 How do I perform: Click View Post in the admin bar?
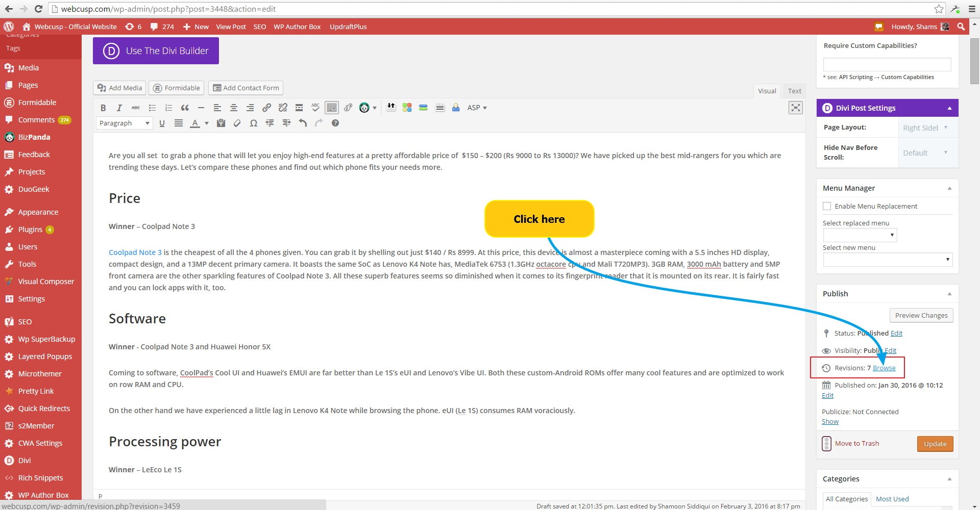(x=231, y=27)
